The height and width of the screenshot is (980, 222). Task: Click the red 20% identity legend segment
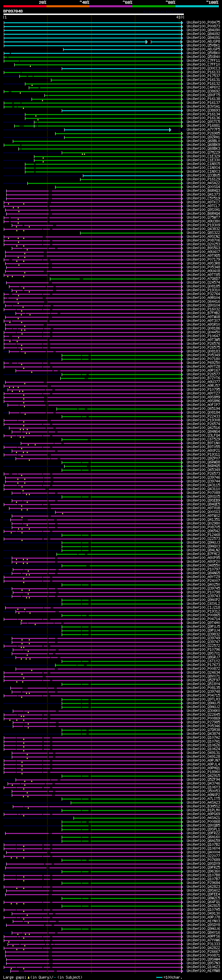25,7
